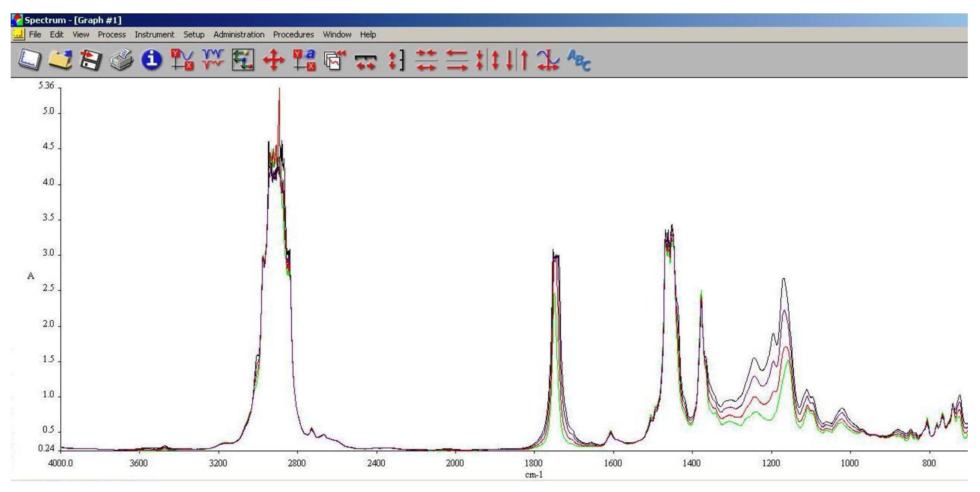Open the Instrument menu

155,34
